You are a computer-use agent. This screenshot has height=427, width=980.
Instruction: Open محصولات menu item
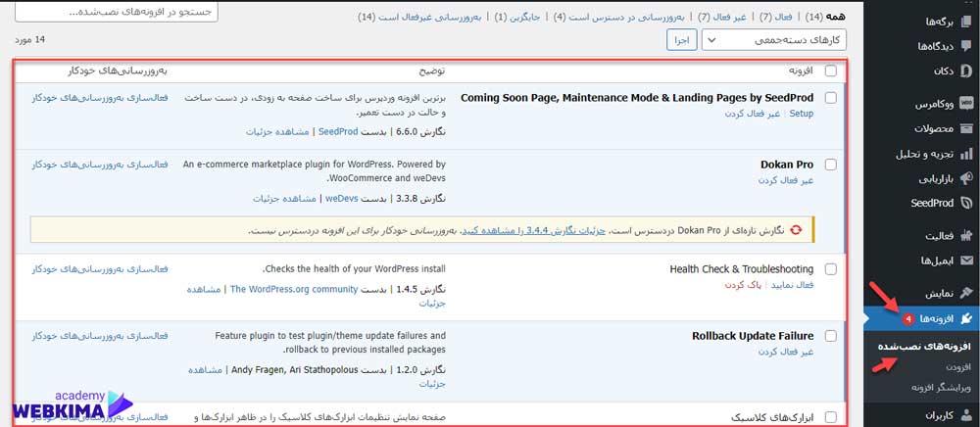[934, 128]
